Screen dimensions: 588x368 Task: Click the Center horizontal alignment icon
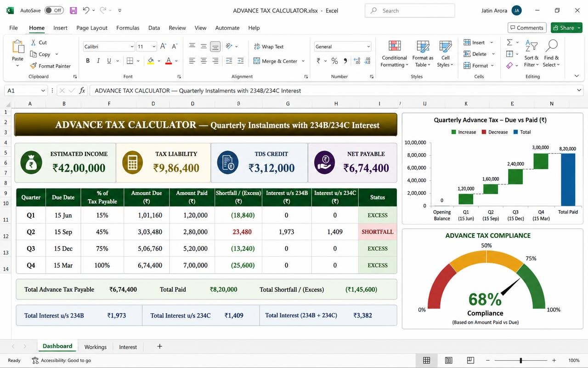[x=204, y=61]
